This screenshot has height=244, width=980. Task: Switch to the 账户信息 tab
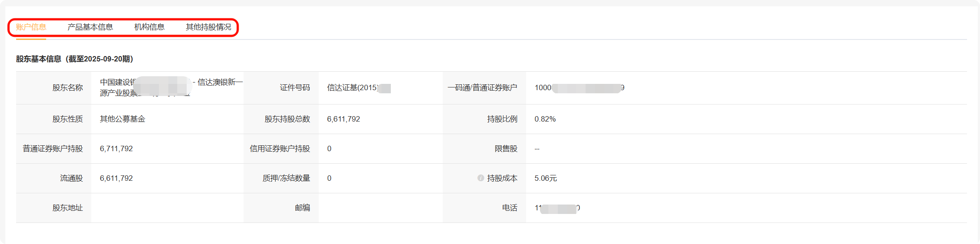coord(31,27)
